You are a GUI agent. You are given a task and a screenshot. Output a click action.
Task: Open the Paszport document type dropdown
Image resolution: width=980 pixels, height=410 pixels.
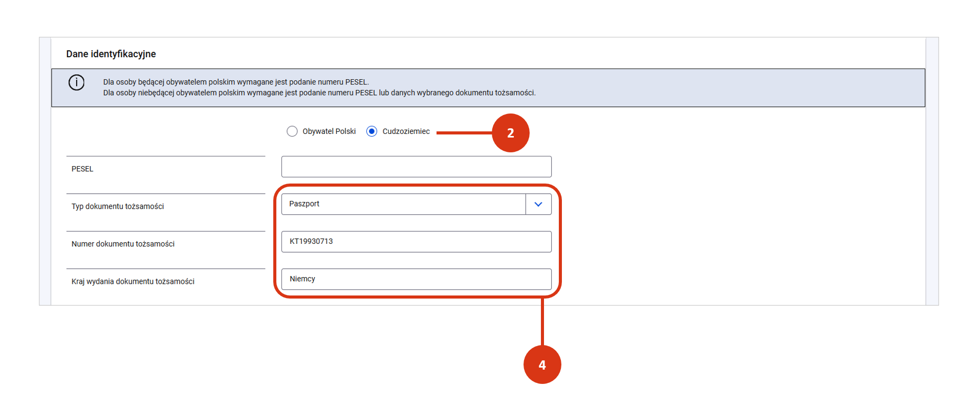403,204
